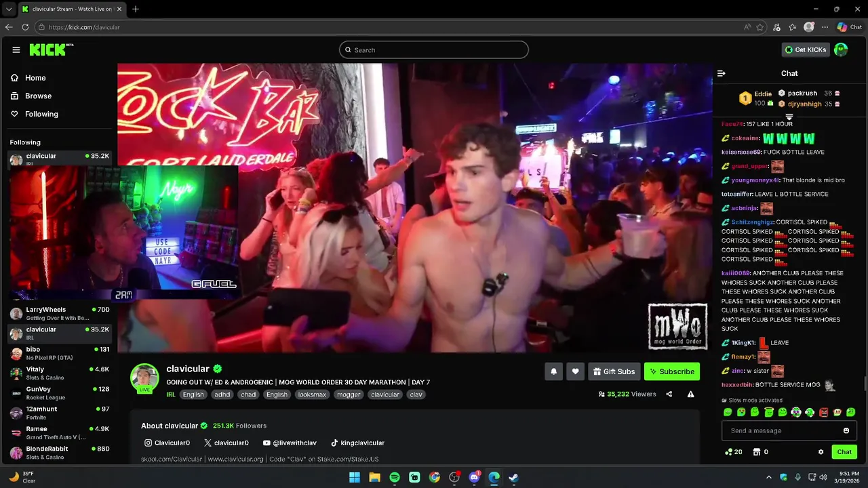Insert the emote wearing purple headphones
868x488 pixels.
[x=797, y=412]
